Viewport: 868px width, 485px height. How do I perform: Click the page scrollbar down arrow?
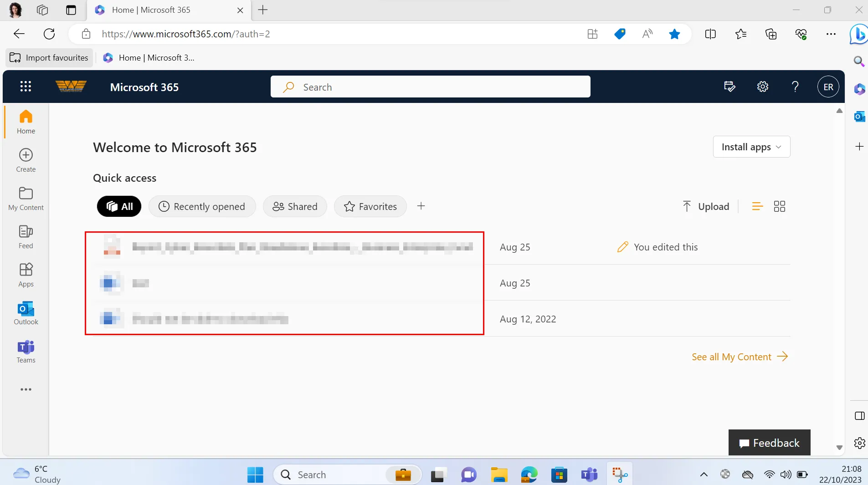click(839, 448)
